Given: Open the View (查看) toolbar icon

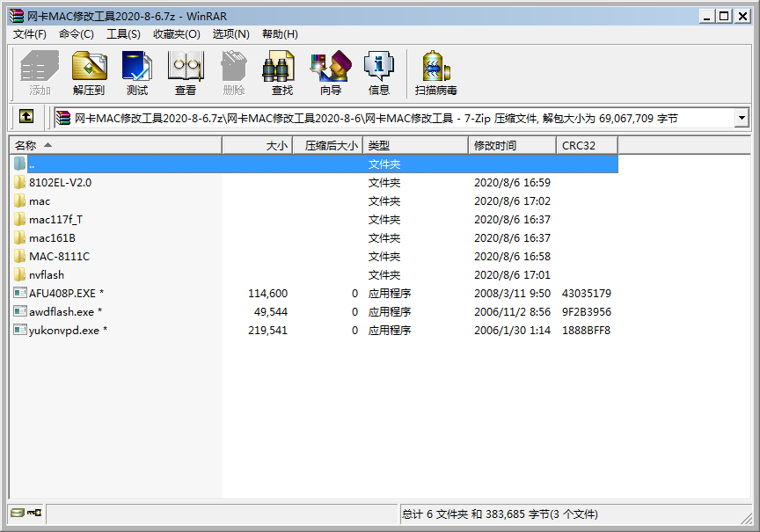Looking at the screenshot, I should (x=186, y=73).
